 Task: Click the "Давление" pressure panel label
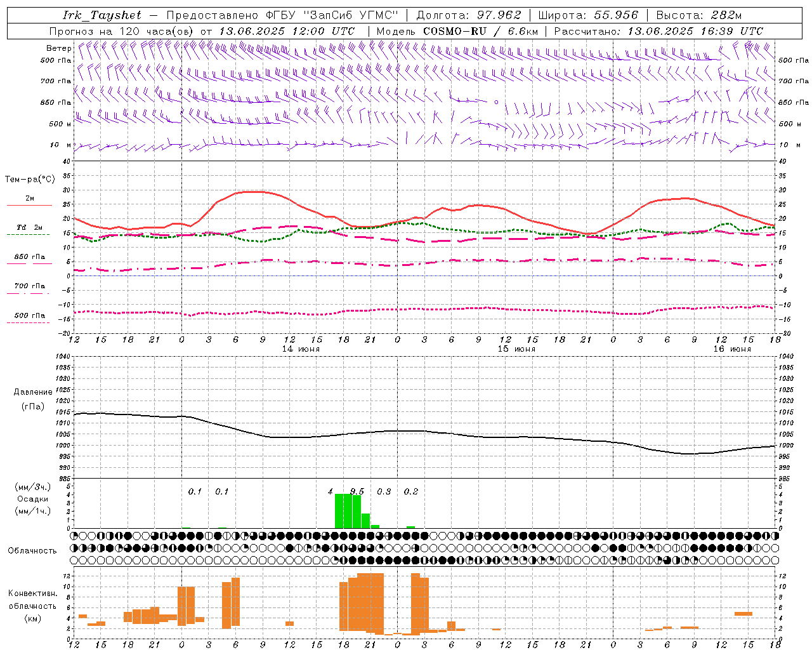coord(33,392)
